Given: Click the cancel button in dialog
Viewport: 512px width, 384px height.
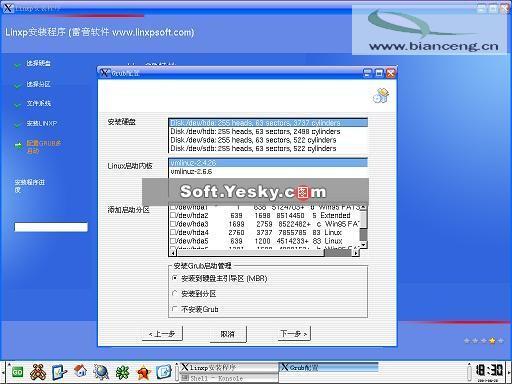Looking at the screenshot, I should point(228,334).
